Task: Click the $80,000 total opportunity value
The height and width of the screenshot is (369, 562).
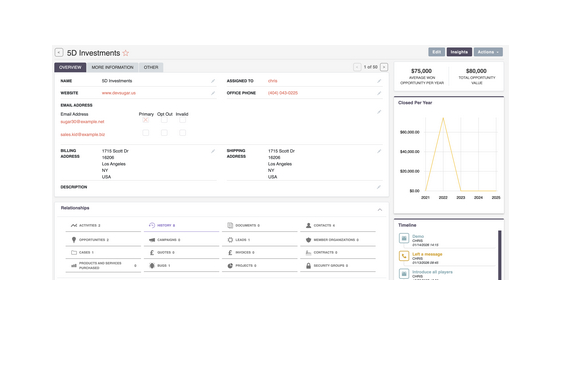Action: click(x=476, y=71)
